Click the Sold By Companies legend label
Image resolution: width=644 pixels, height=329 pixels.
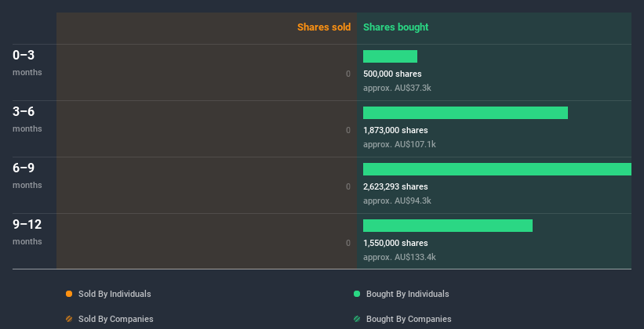coord(116,319)
